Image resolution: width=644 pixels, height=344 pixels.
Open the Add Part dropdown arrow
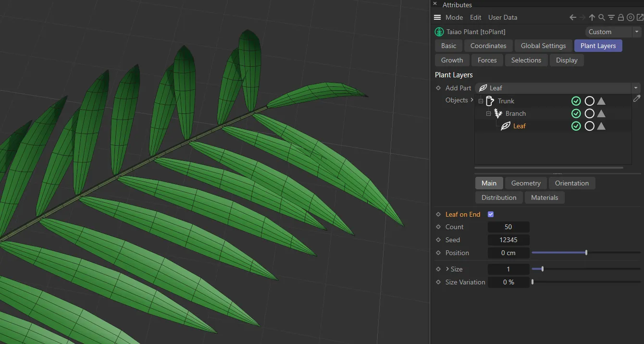pyautogui.click(x=636, y=88)
